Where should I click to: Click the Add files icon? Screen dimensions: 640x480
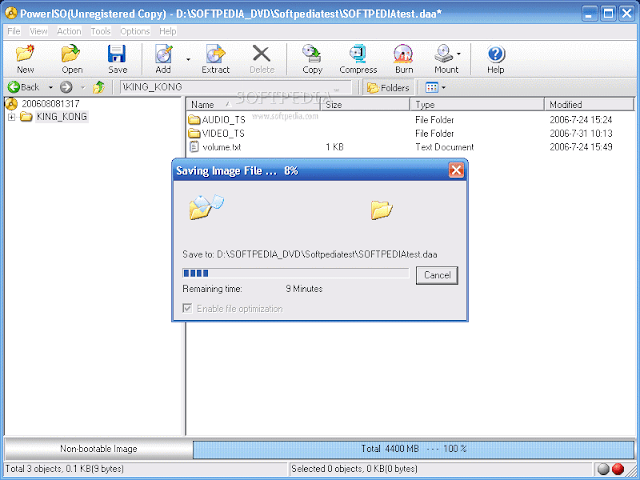pyautogui.click(x=164, y=53)
